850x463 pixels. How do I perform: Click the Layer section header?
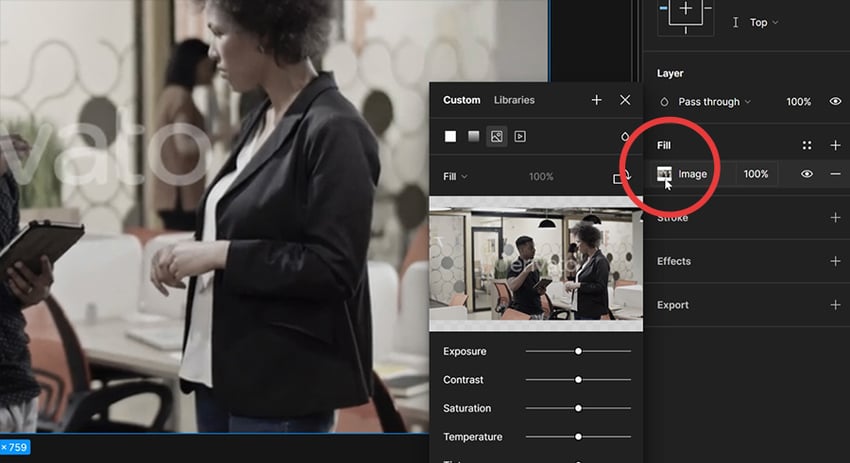(x=670, y=73)
